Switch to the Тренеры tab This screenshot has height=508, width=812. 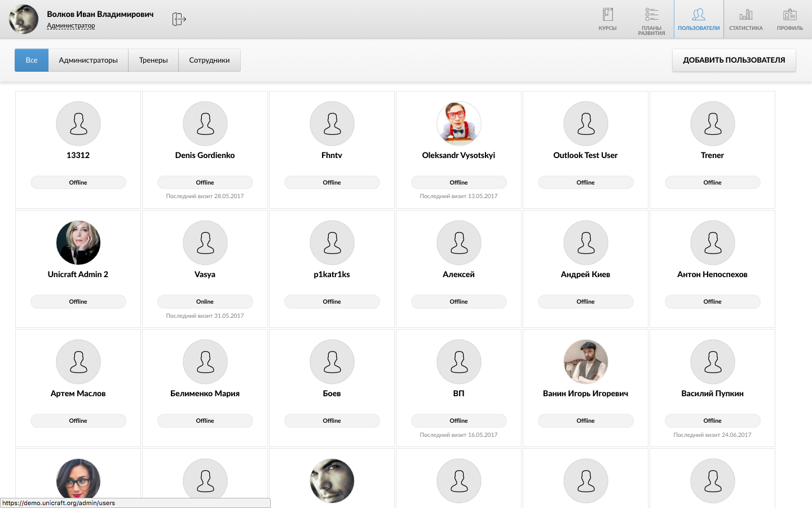(153, 60)
